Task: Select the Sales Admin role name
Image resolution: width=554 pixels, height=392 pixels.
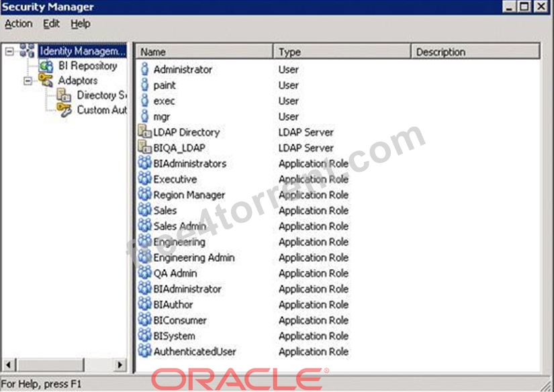Action: pos(180,226)
